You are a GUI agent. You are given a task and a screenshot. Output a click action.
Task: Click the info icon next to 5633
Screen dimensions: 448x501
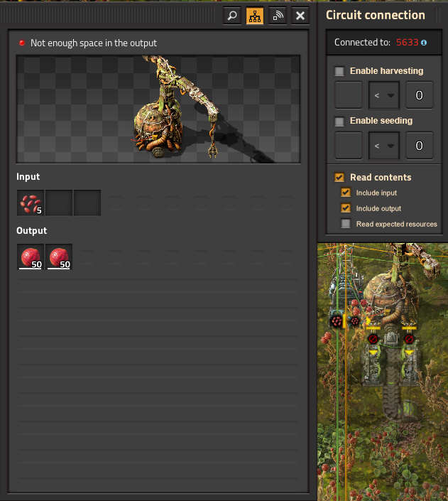point(424,43)
